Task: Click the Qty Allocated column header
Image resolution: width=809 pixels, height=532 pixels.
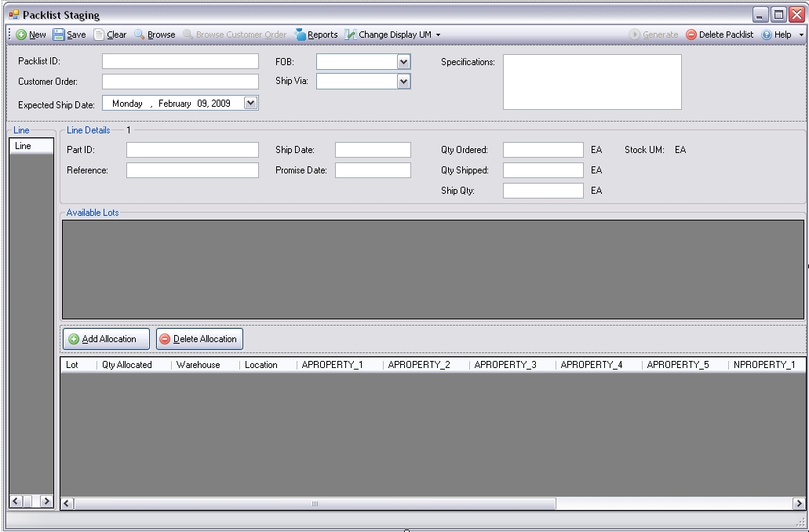Action: pyautogui.click(x=127, y=365)
